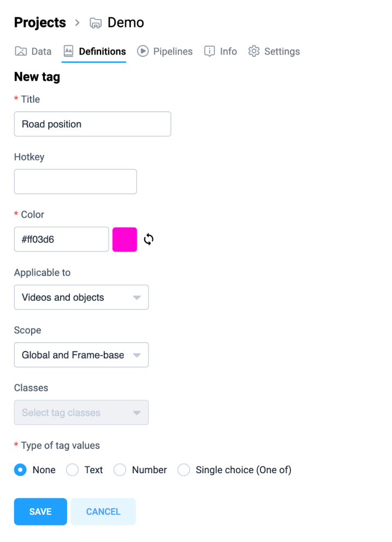Screen dimensions: 392x542
Task: Open the Applicable to dropdown
Action: [81, 297]
